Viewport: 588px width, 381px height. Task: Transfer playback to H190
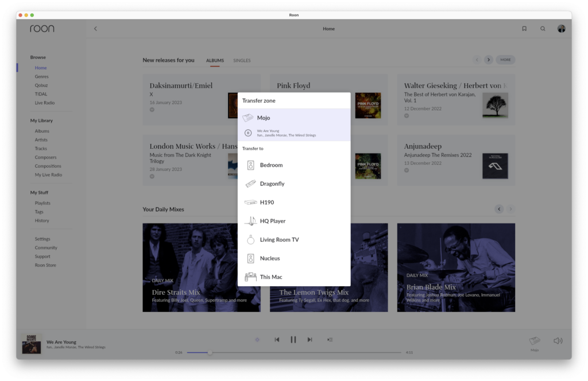tap(294, 202)
